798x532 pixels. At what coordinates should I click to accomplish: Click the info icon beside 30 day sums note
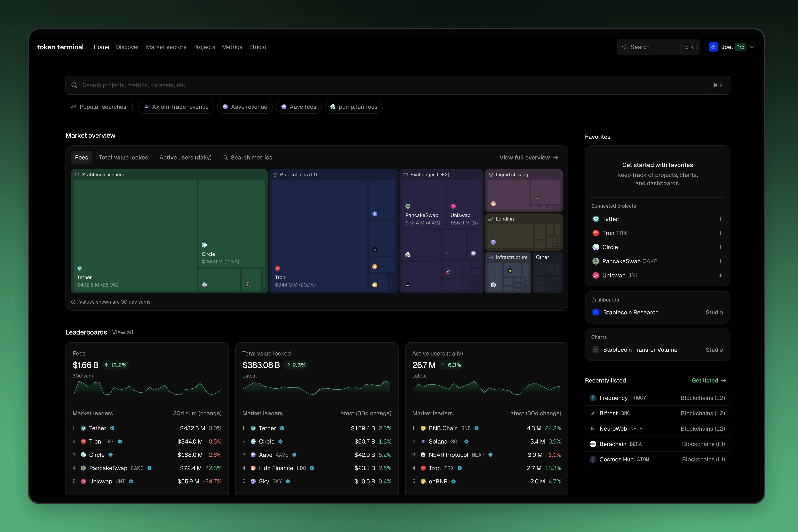[73, 302]
